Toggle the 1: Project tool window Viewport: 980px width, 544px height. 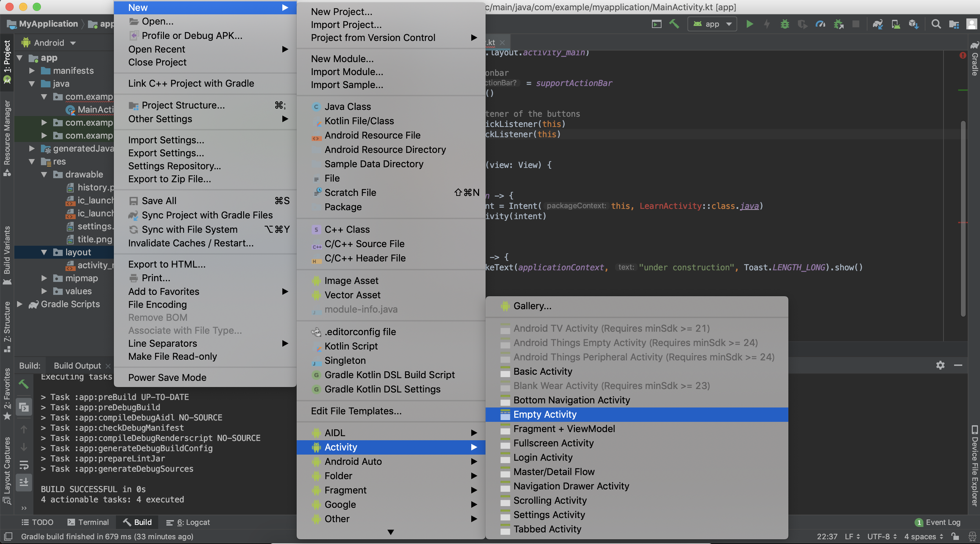tap(7, 62)
